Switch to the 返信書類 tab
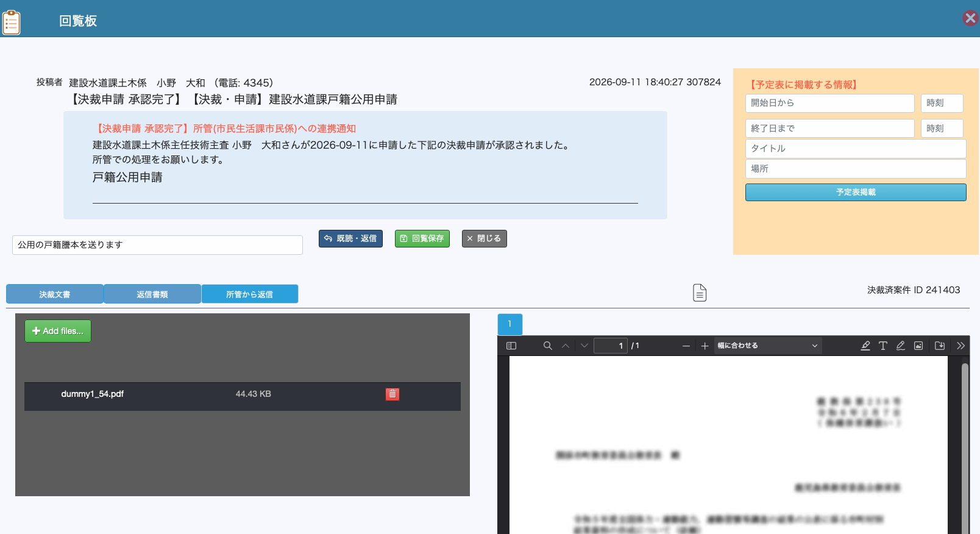This screenshot has width=980, height=534. point(152,294)
